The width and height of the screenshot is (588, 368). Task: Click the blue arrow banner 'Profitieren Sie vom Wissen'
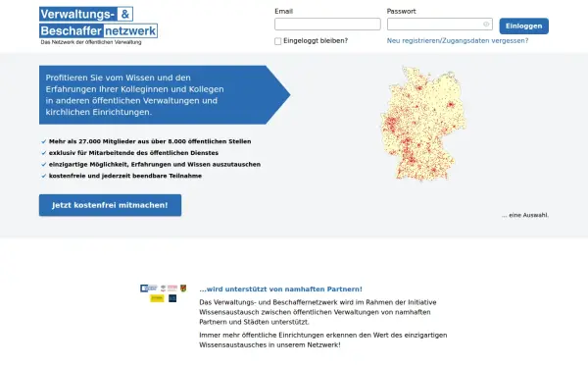[x=165, y=95]
